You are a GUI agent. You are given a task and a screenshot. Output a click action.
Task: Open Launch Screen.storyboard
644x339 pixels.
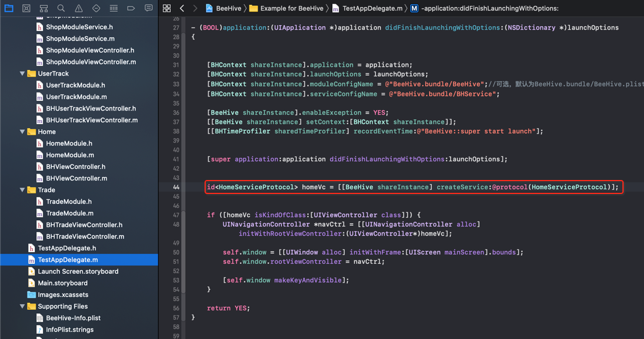(x=79, y=271)
